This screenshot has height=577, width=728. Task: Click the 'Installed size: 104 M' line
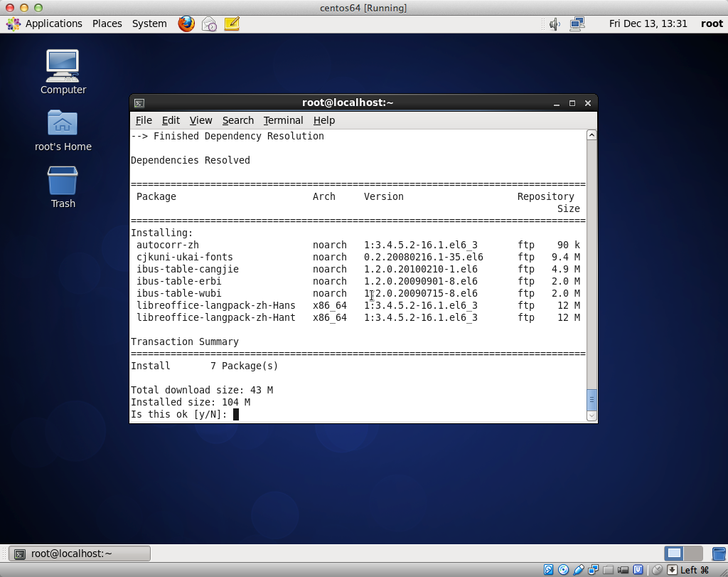pyautogui.click(x=191, y=402)
